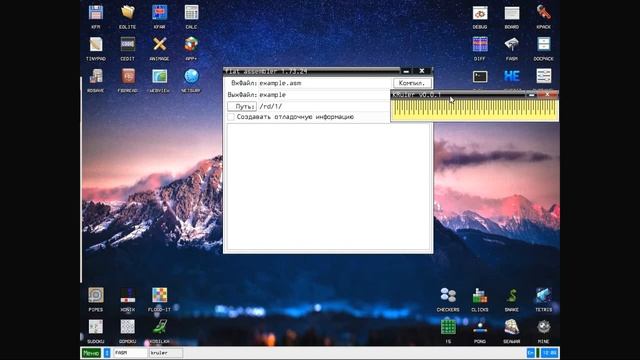This screenshot has width=640, height=360.
Task: Switch to kruler taskbar entry
Action: (165, 353)
